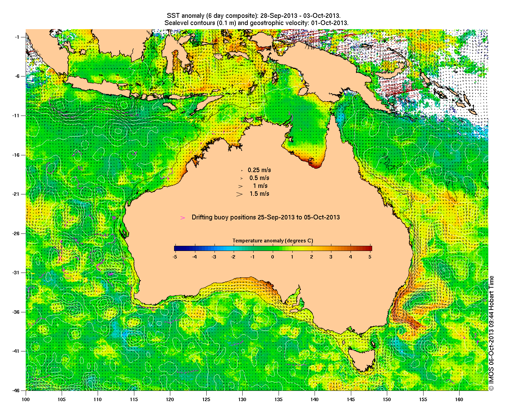Click longitude axis label 130
This screenshot has width=514, height=420.
pyautogui.click(x=242, y=399)
